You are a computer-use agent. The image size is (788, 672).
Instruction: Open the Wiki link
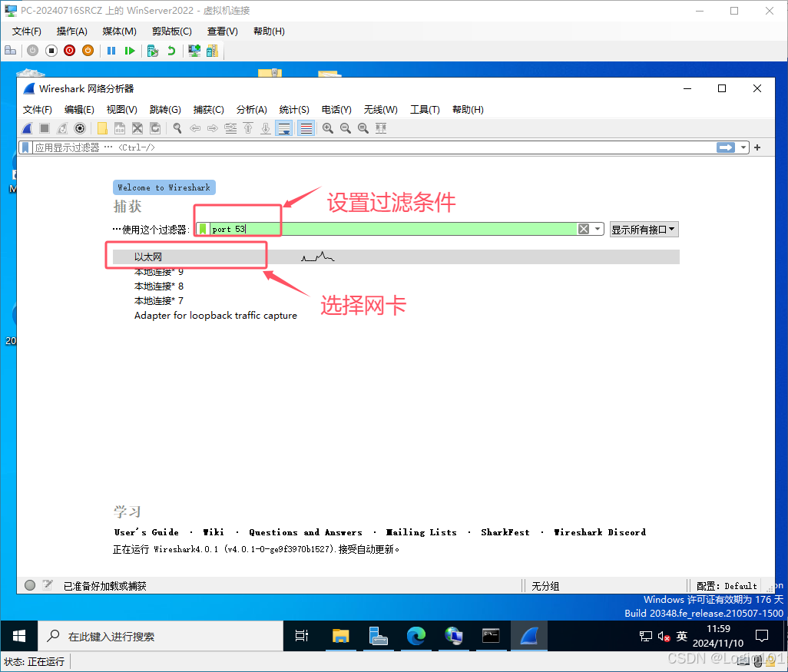click(214, 531)
